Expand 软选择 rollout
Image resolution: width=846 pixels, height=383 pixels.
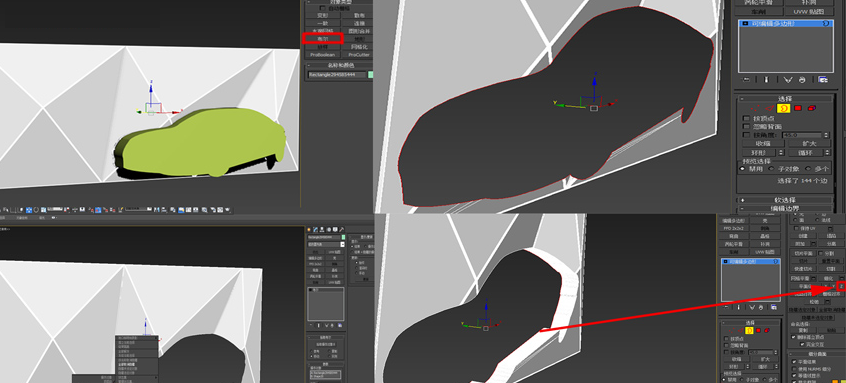[x=742, y=200]
